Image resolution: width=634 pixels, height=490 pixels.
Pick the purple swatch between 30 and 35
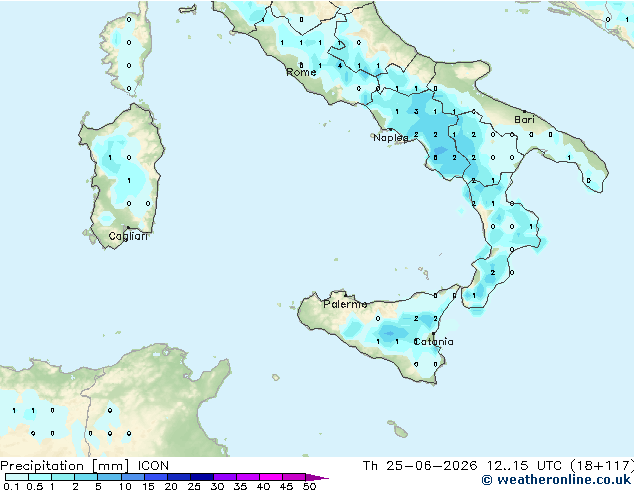(x=225, y=477)
